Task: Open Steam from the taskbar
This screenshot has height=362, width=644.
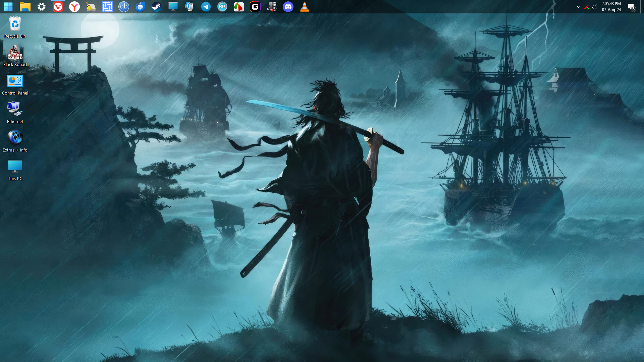Action: click(x=156, y=7)
